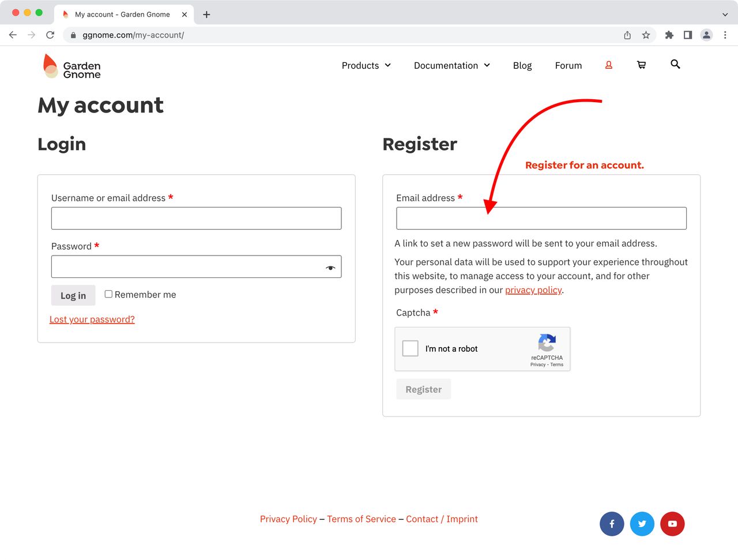
Task: Expand the Products dropdown menu
Action: pyautogui.click(x=366, y=65)
